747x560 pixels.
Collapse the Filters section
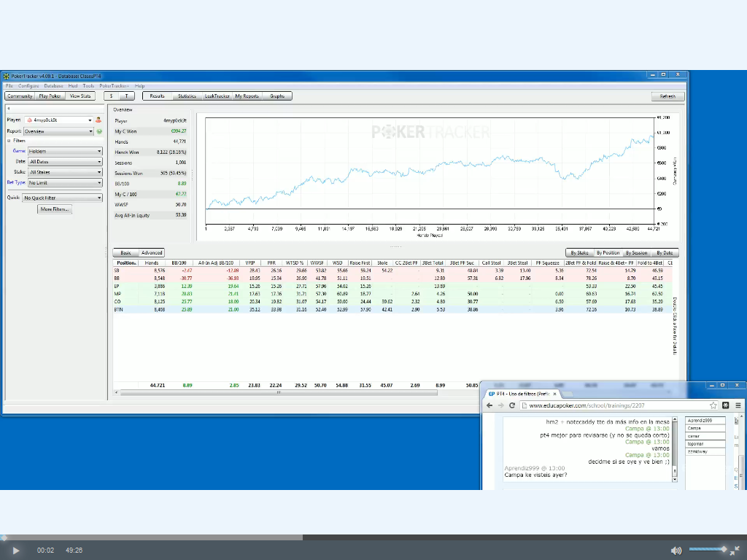(x=9, y=141)
